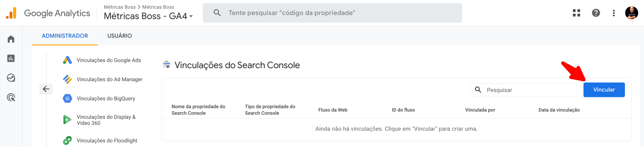This screenshot has width=644, height=147.
Task: Open the Explore section icon
Action: pyautogui.click(x=11, y=78)
